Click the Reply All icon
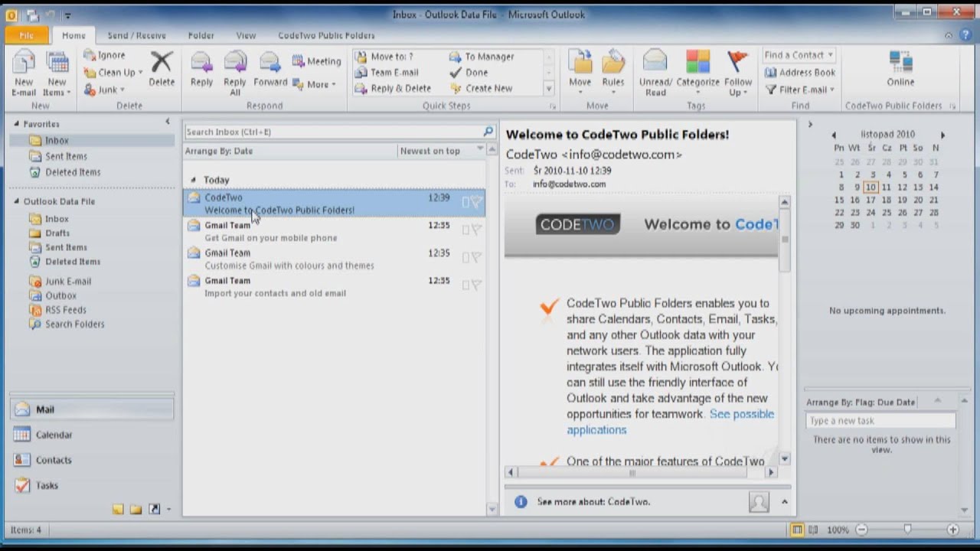The width and height of the screenshot is (980, 551). coord(235,63)
